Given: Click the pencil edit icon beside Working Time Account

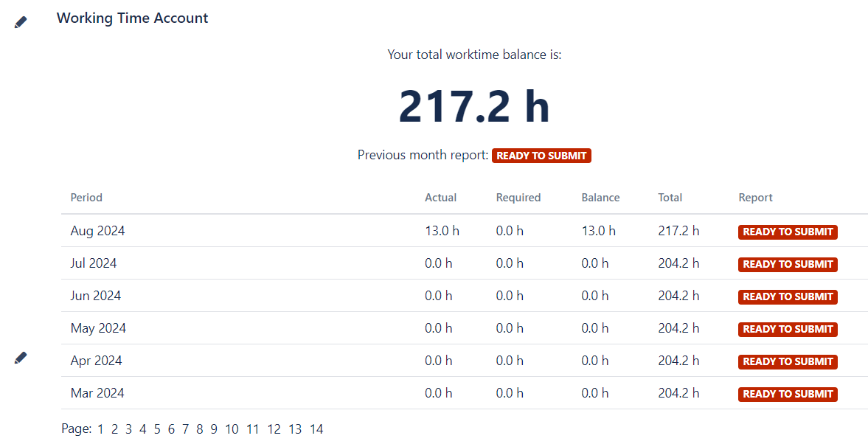Looking at the screenshot, I should [x=21, y=23].
